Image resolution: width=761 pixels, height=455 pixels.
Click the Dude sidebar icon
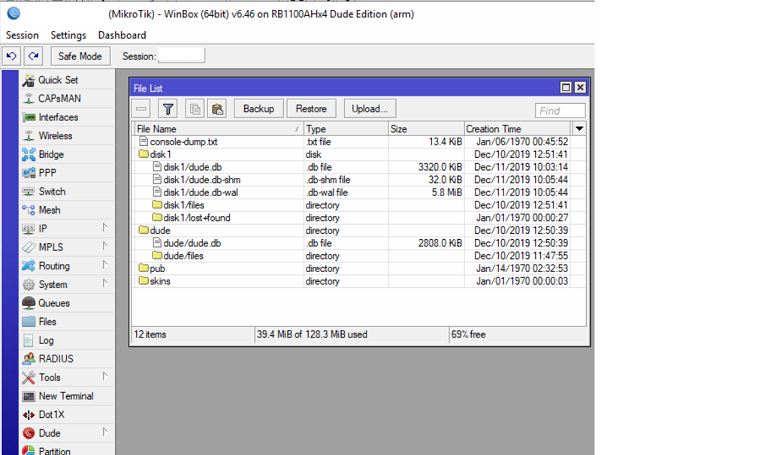click(29, 433)
